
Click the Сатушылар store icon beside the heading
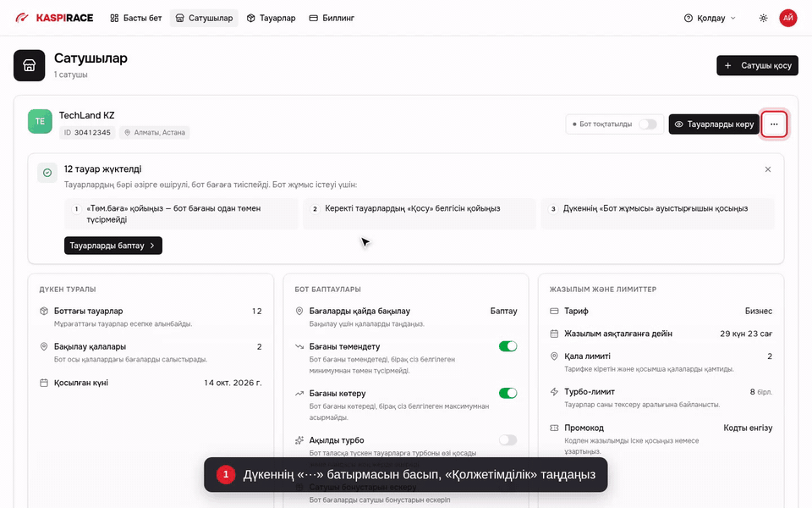(x=30, y=65)
